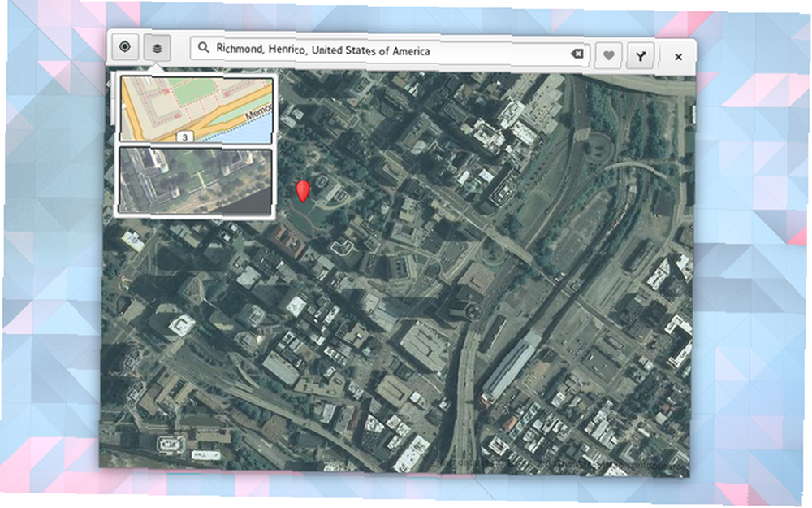Screen dimensions: 812x508
Task: Clear the search text with the backspace icon
Action: [577, 54]
